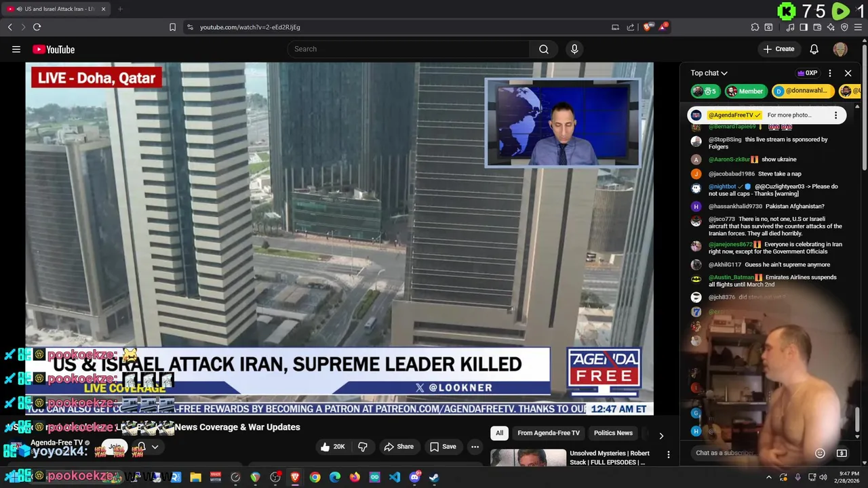
Task: Click the @donnawahl chip in chat ticker
Action: [x=804, y=91]
